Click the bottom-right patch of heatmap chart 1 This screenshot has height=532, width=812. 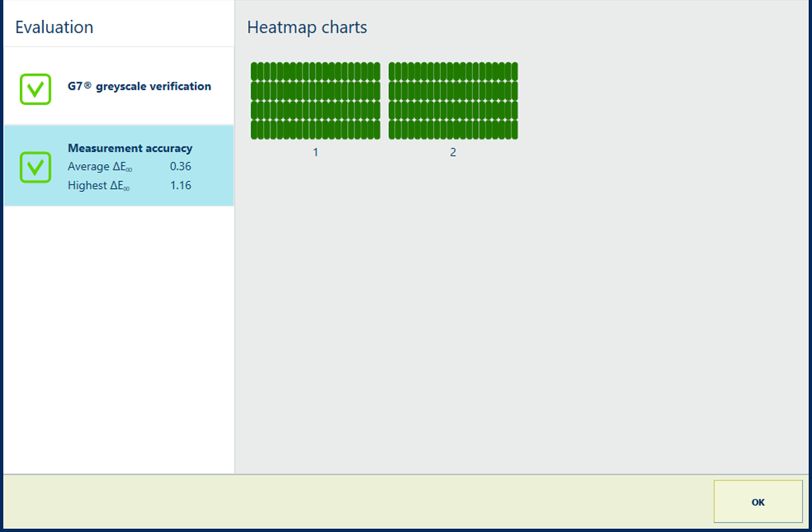(x=377, y=130)
